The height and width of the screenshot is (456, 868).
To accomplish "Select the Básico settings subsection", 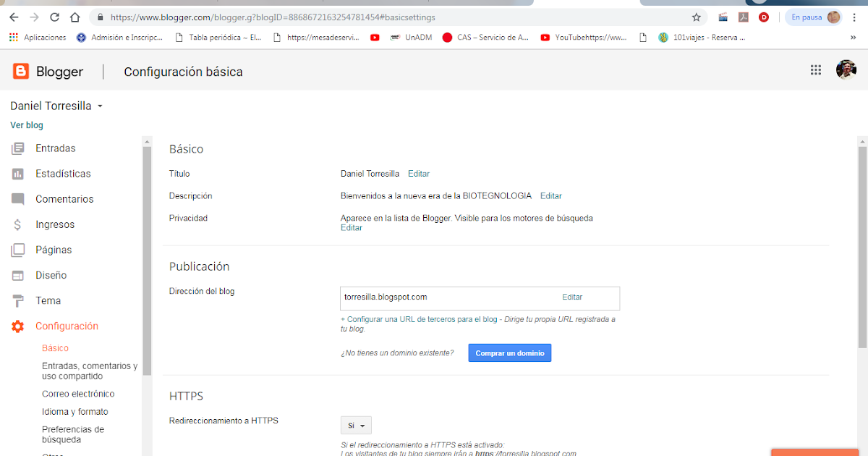I will coord(55,348).
